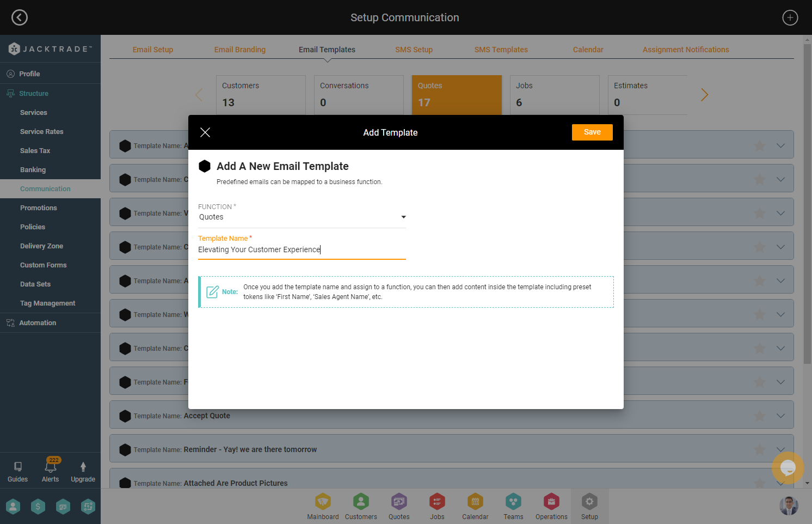This screenshot has width=812, height=524.
Task: Open Setup from bottom navigation
Action: point(589,507)
